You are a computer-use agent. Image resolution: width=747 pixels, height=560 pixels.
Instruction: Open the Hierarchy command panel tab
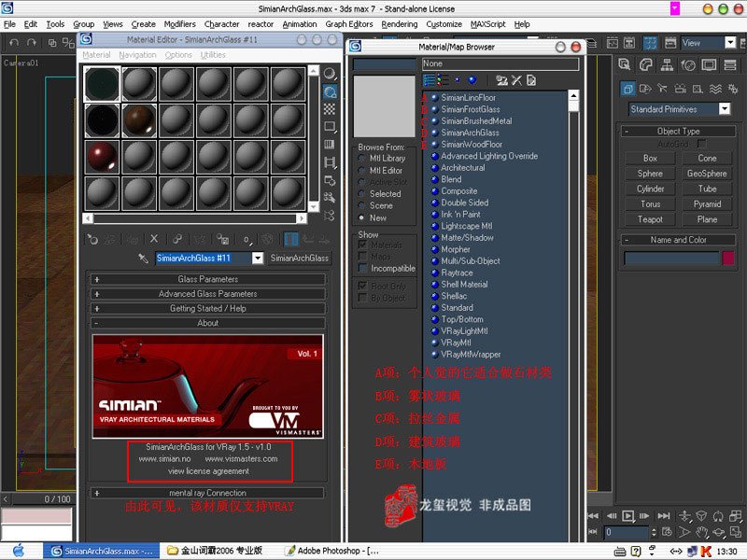tap(667, 64)
